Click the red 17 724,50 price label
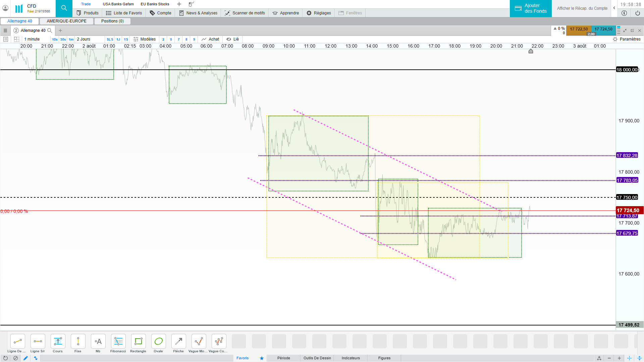 (628, 210)
